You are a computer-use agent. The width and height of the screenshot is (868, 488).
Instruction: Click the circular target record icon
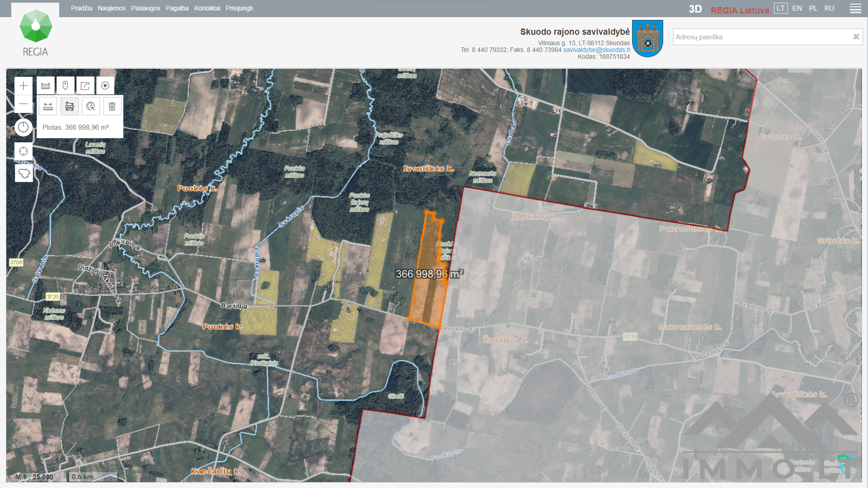point(105,85)
